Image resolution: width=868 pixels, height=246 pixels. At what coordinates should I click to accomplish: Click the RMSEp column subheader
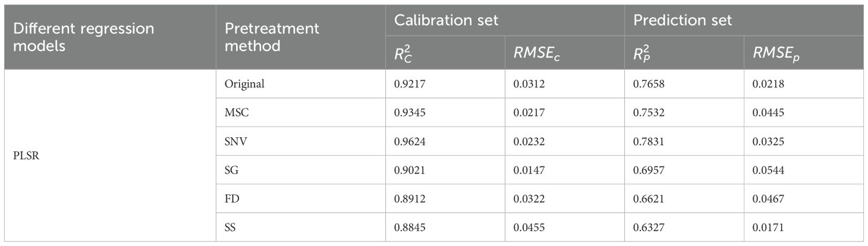point(778,54)
